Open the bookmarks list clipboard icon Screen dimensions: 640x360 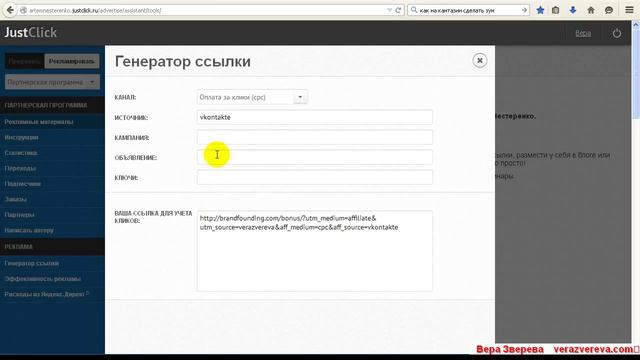556,10
